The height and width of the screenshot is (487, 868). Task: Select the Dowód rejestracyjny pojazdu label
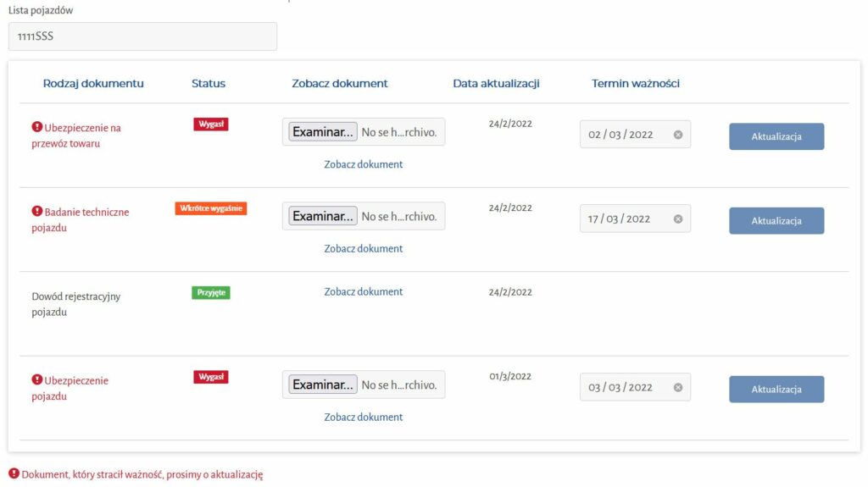tap(75, 304)
